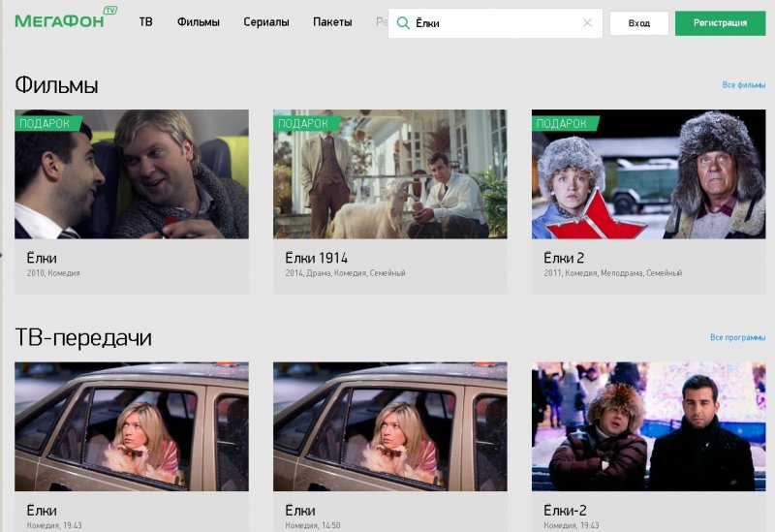Open the ТВ menu item
This screenshot has width=775, height=532.
tap(145, 22)
